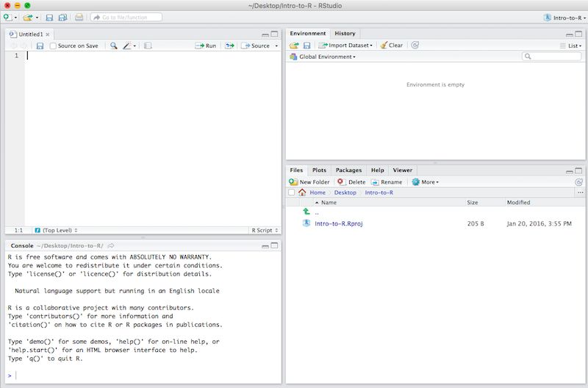Click the Environment refresh icon
This screenshot has width=588, height=388.
[415, 46]
